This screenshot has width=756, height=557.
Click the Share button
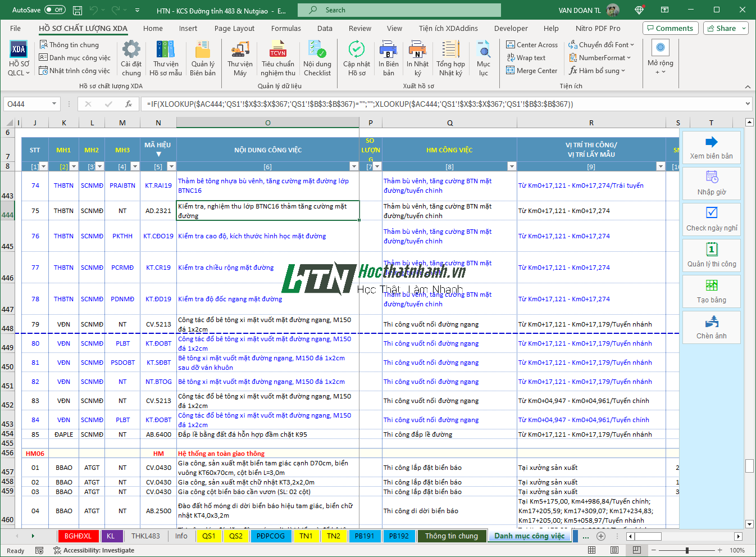[x=726, y=29]
